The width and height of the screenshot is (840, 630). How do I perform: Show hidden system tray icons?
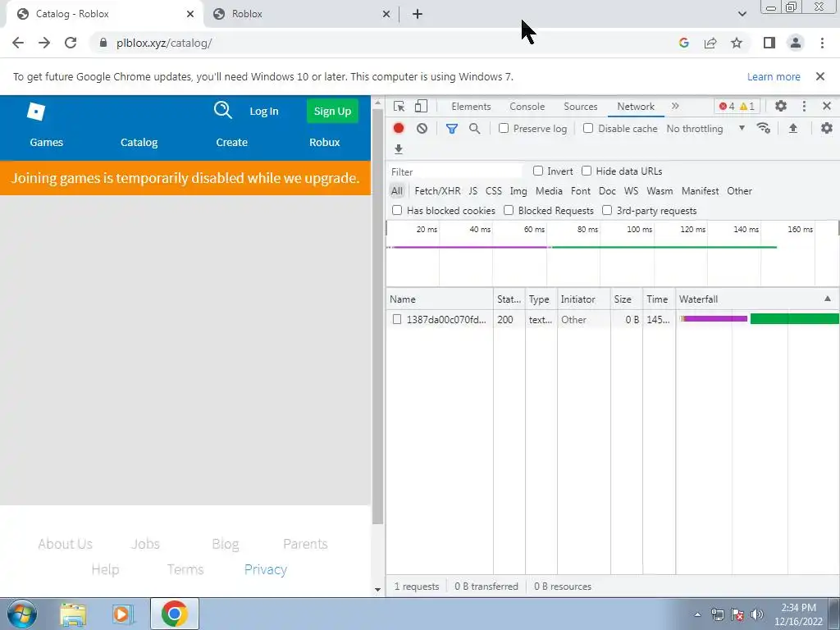click(x=697, y=614)
